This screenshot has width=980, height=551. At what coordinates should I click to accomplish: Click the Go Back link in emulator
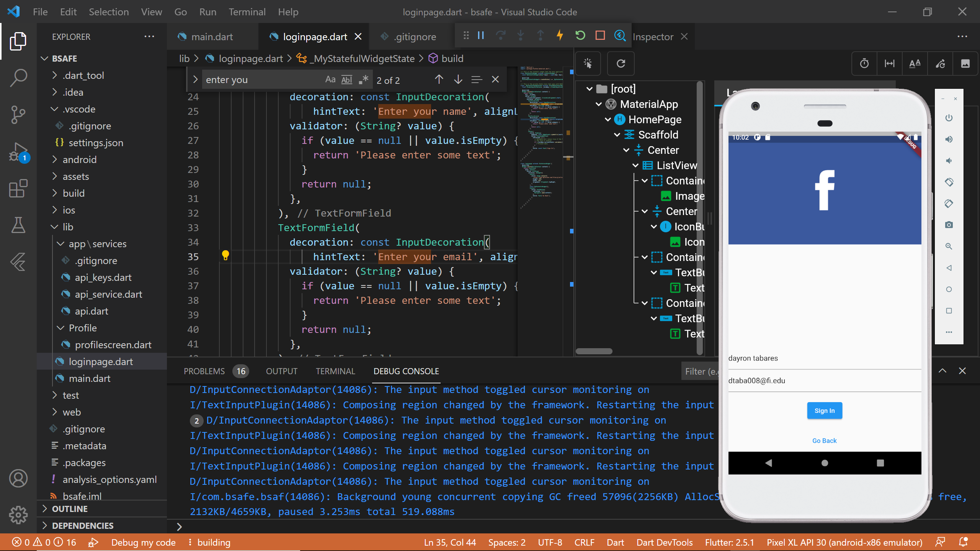824,441
